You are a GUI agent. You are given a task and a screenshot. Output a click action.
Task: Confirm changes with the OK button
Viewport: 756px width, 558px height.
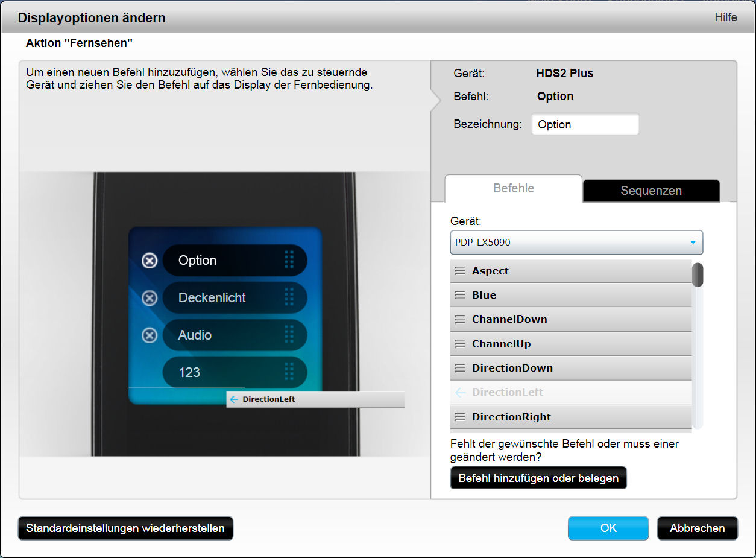pos(608,528)
